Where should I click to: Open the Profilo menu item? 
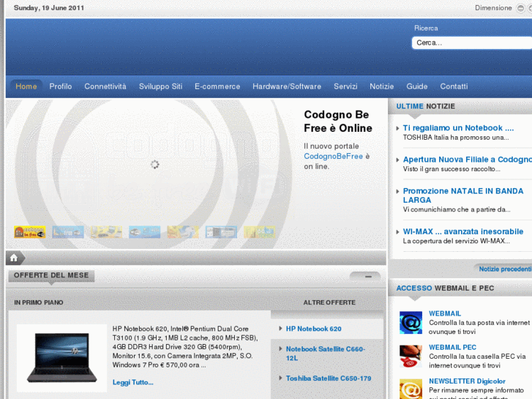61,86
